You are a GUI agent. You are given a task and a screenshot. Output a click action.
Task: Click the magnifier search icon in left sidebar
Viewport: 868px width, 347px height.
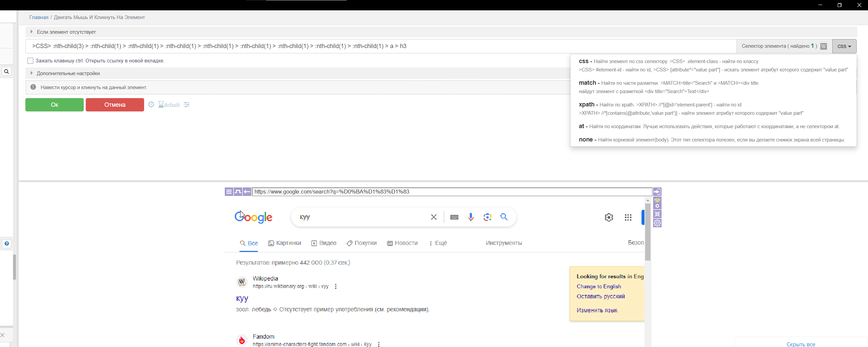coord(6,71)
